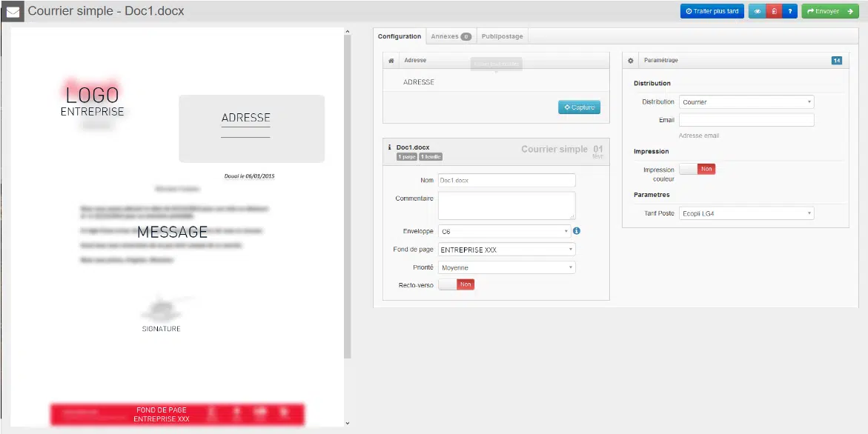Click the info icon next to Doc1.docx

tap(390, 147)
